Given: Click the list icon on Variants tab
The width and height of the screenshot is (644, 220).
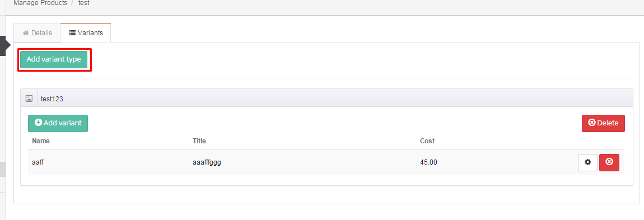Looking at the screenshot, I should (x=72, y=33).
